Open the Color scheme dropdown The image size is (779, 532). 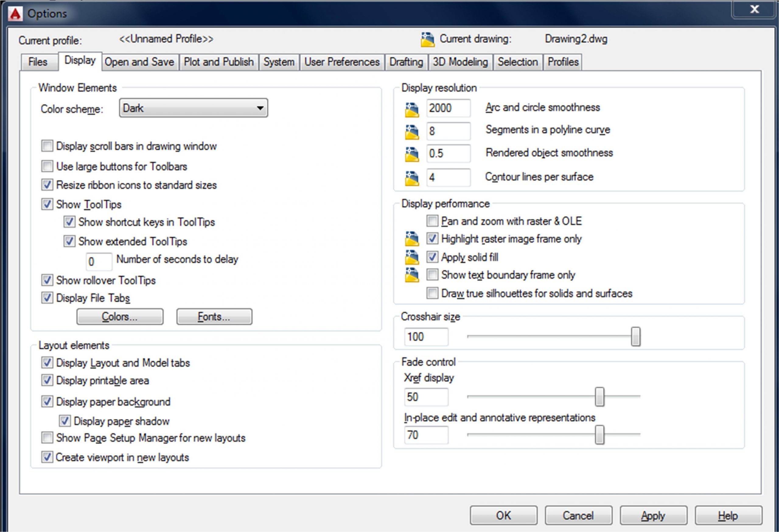click(194, 108)
